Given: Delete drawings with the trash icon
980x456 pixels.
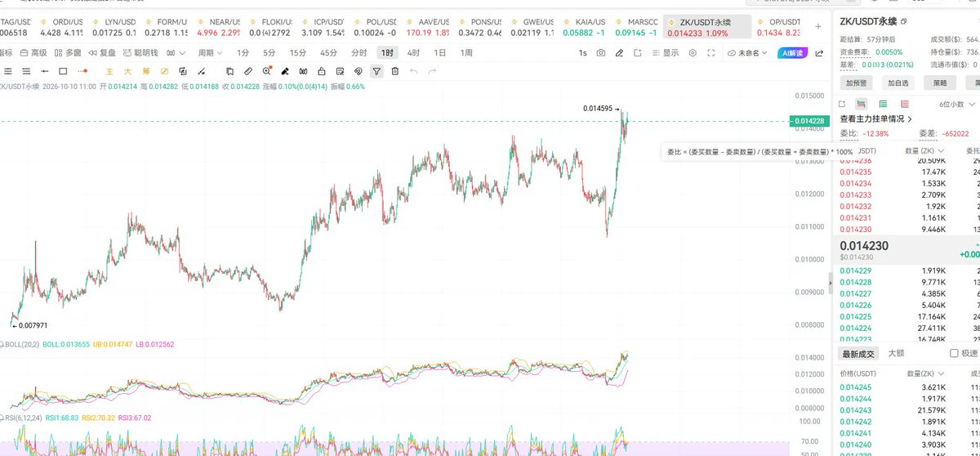Looking at the screenshot, I should [x=394, y=71].
